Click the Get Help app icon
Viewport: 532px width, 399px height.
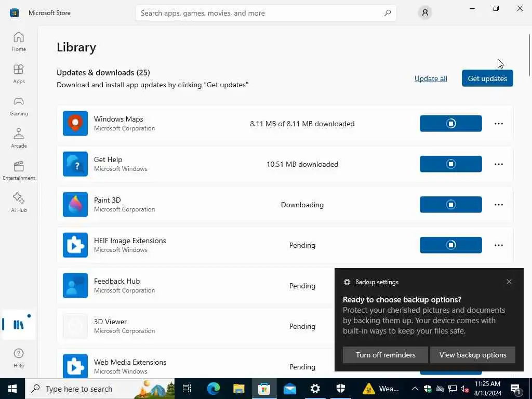75,164
